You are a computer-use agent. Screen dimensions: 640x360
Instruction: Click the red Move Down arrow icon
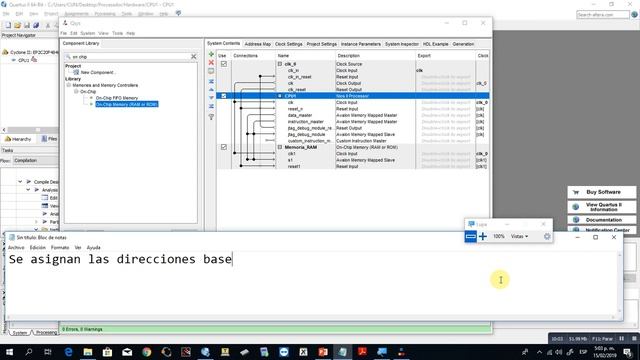coord(211,98)
